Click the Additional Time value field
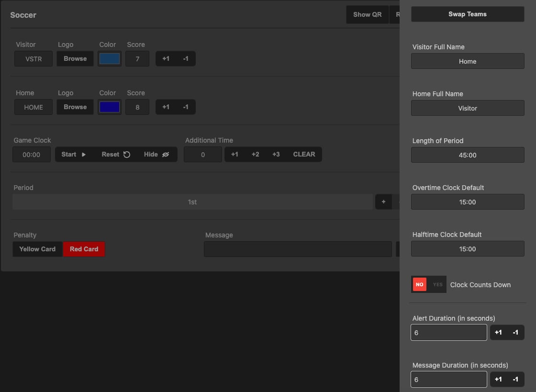The height and width of the screenshot is (392, 536). coord(203,155)
